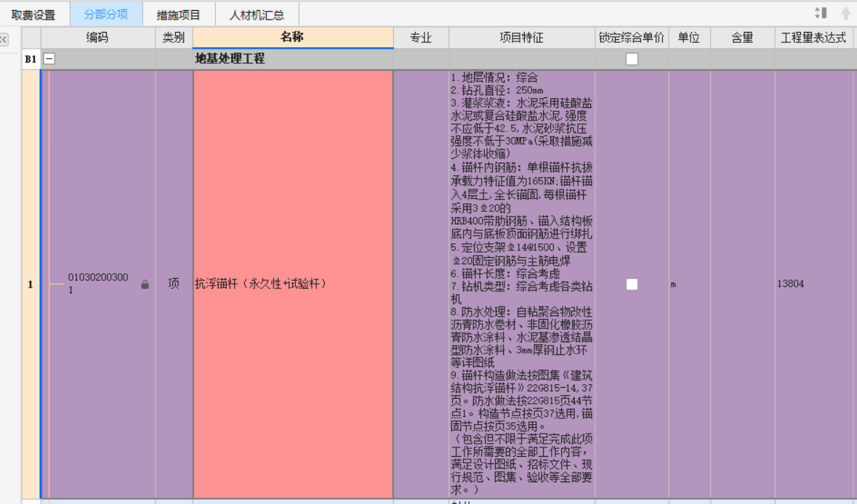This screenshot has width=857, height=504.
Task: Click the 锁定综合单价 column header
Action: (632, 38)
